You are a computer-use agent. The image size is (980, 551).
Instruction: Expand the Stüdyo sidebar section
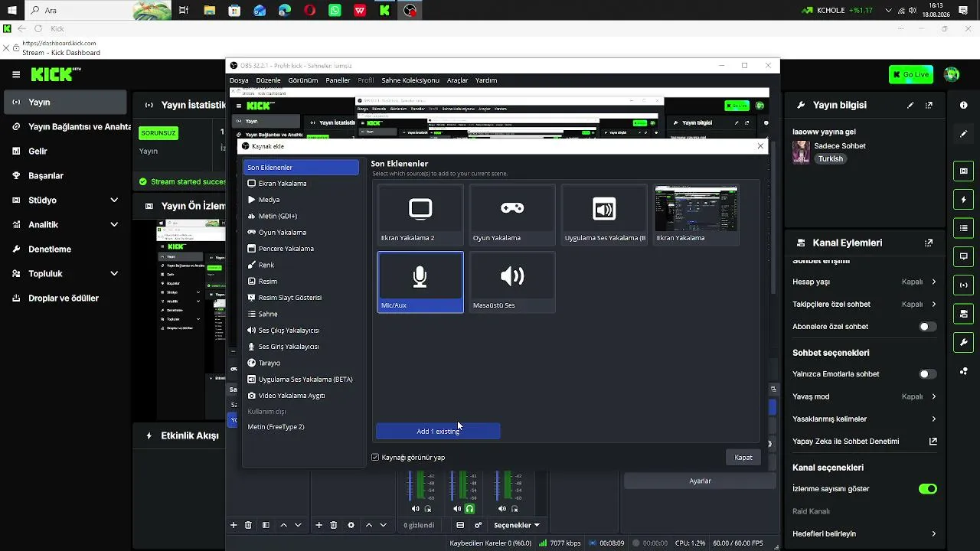coord(65,200)
